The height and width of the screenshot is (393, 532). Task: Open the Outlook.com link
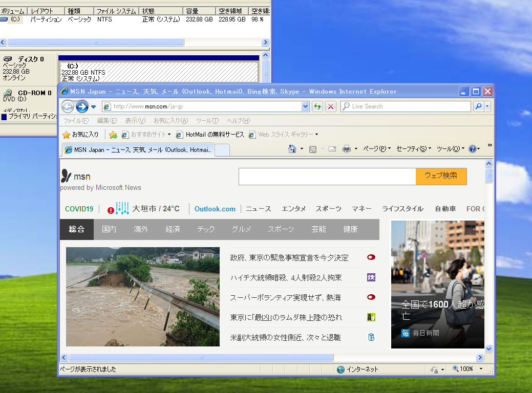tap(215, 209)
